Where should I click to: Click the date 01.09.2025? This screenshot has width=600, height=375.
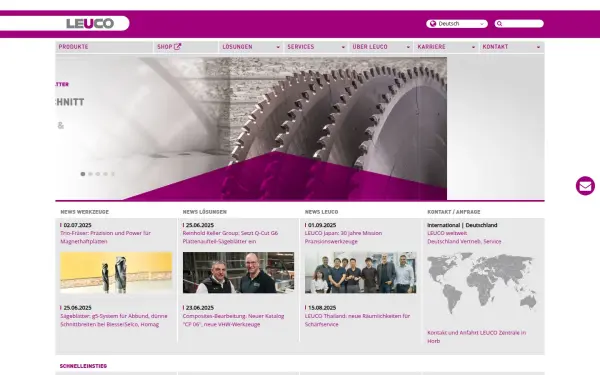tap(322, 225)
